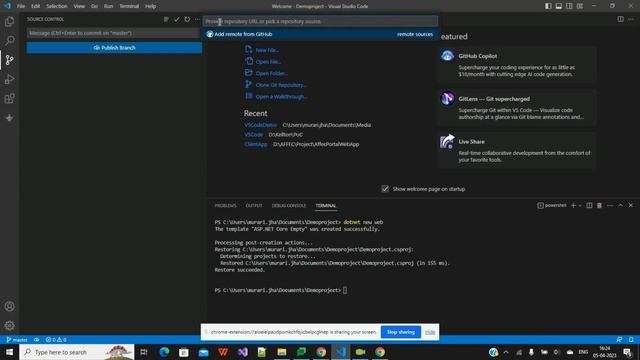Toggle Show welcome page on startup checkbox
Viewport: 640px width, 360px height.
385,189
